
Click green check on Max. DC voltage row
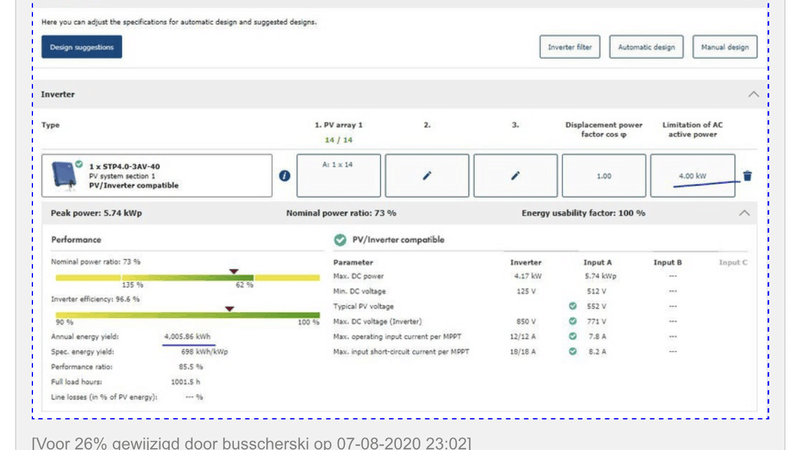click(x=572, y=321)
